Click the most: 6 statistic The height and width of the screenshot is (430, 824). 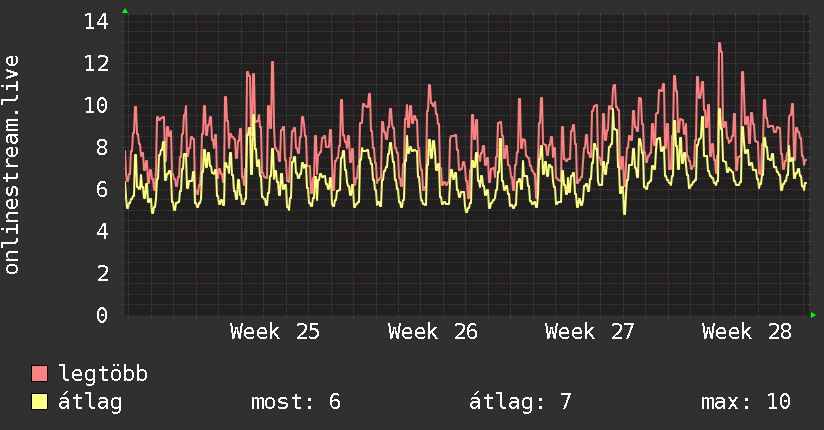[296, 402]
